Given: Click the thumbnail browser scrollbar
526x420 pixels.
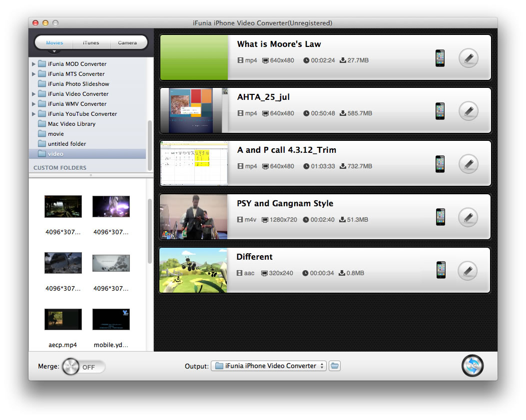Looking at the screenshot, I should coord(150,231).
